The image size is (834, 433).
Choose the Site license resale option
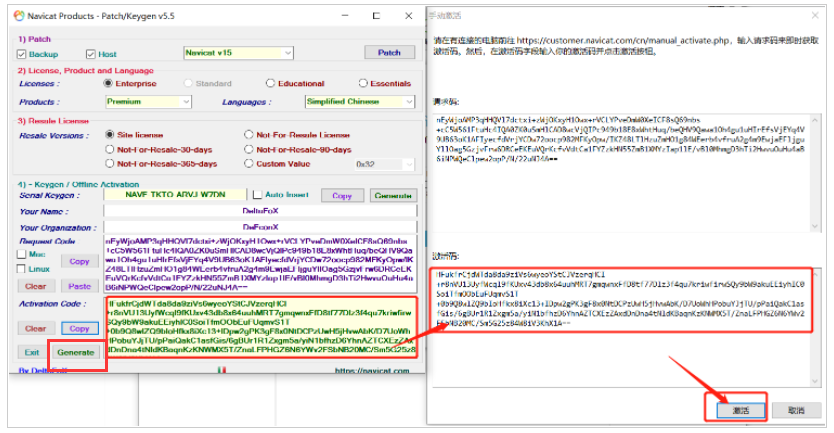pyautogui.click(x=110, y=135)
